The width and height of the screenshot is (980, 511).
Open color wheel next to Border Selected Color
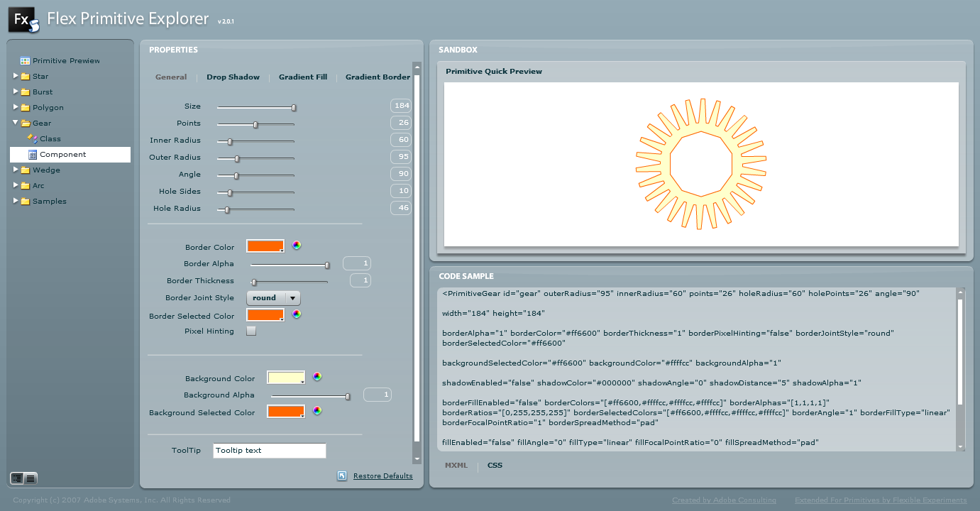click(x=297, y=314)
